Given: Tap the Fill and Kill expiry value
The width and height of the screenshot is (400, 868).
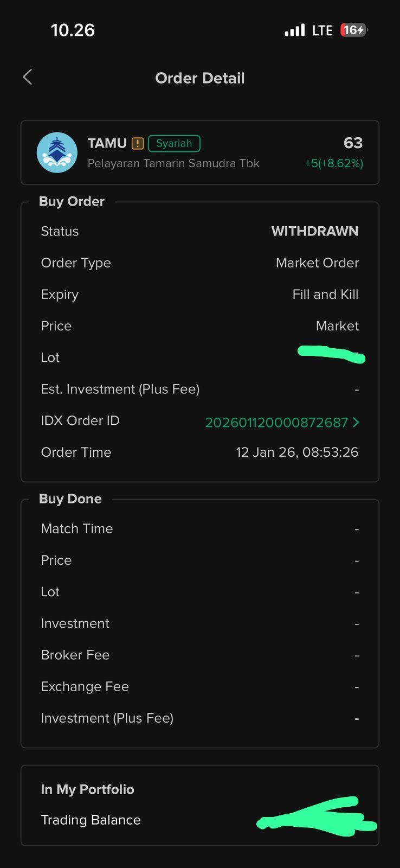Looking at the screenshot, I should tap(325, 294).
